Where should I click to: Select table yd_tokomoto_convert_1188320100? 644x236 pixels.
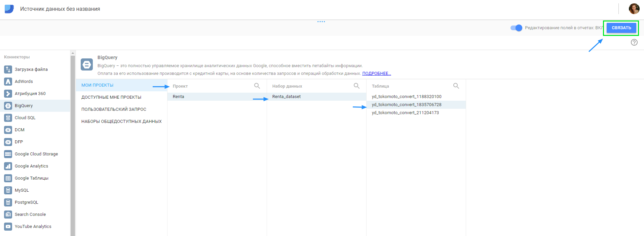[x=416, y=97]
